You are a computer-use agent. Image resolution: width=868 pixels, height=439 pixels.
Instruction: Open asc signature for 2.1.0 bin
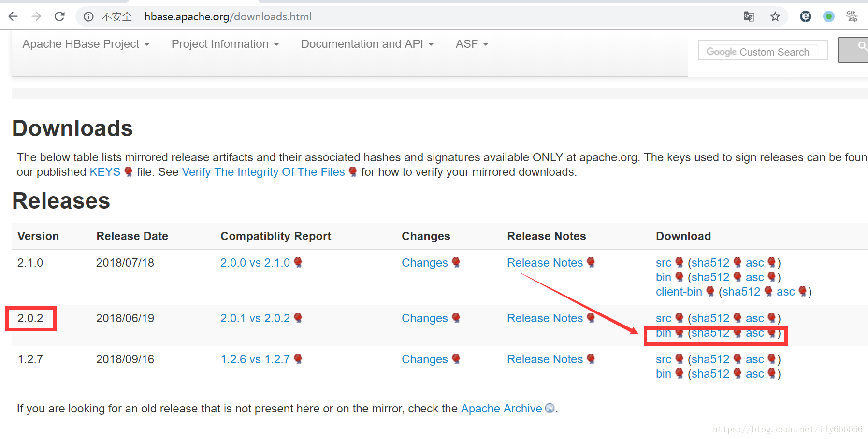[755, 277]
